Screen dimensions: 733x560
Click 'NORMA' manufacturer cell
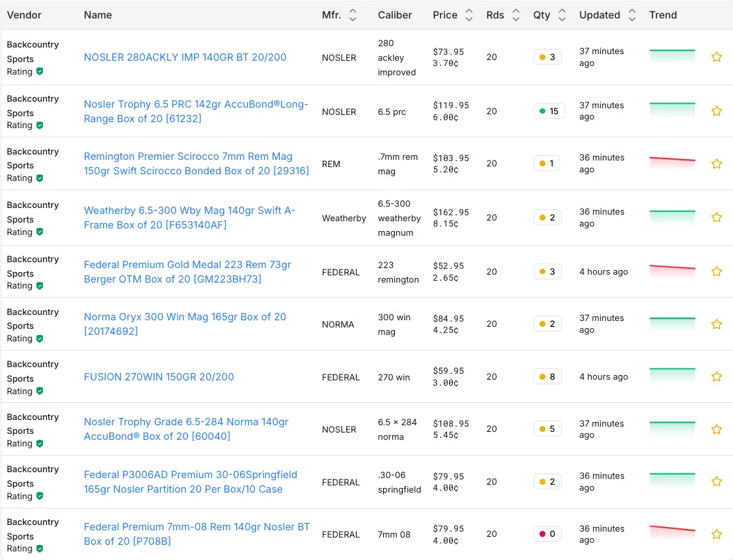338,324
